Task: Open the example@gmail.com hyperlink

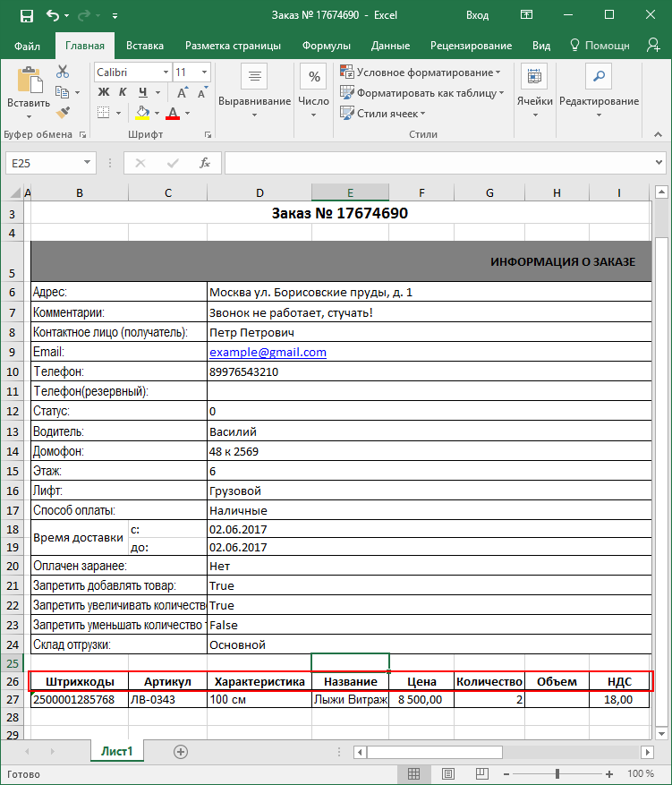Action: pyautogui.click(x=268, y=352)
